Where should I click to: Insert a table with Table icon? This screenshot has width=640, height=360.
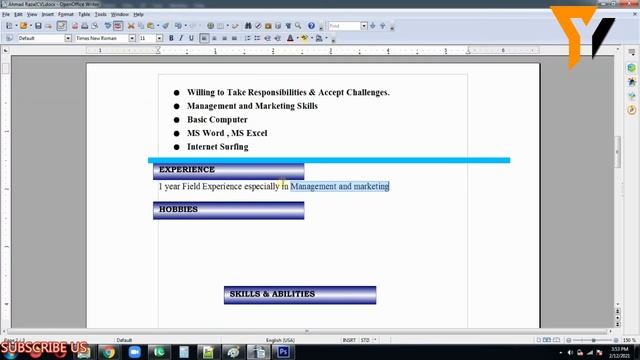pos(220,26)
